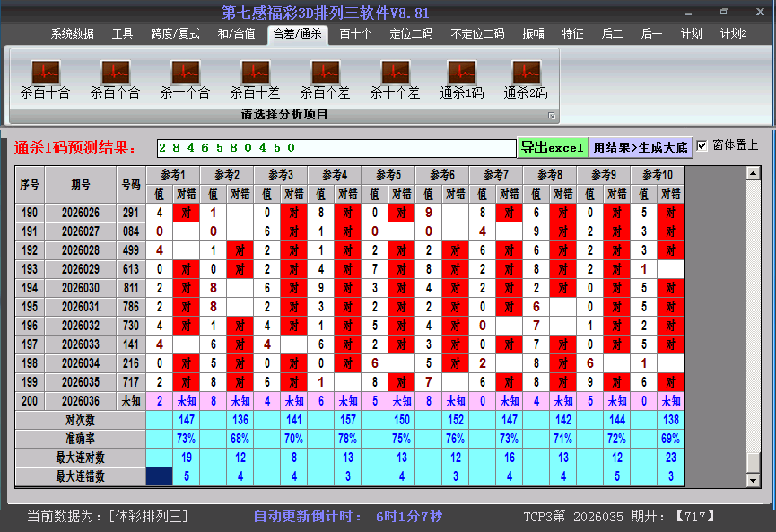Viewport: 776px width, 532px height.
Task: Open the 系统数据 menu
Action: coord(71,34)
